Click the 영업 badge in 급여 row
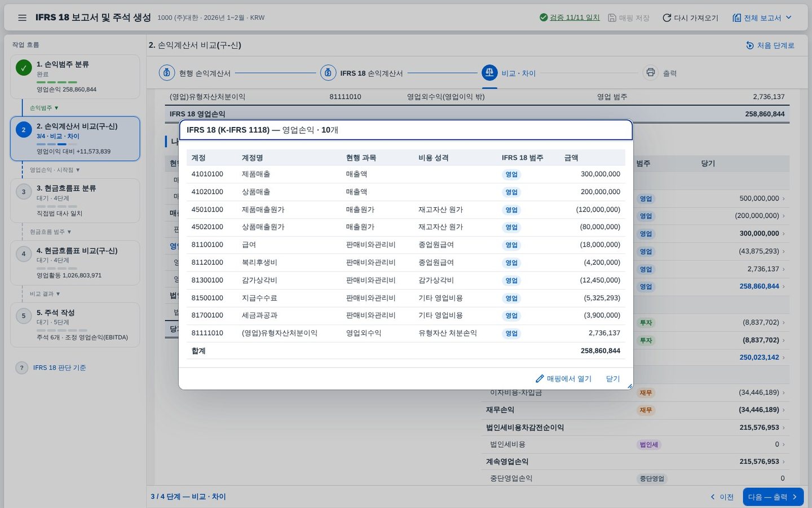The height and width of the screenshot is (508, 812). pyautogui.click(x=511, y=245)
